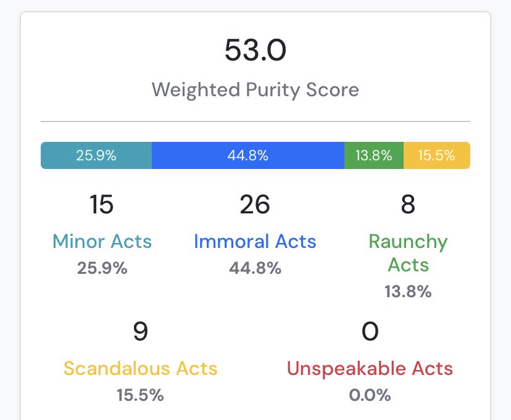This screenshot has width=511, height=420.
Task: Click the count 0 above Unspeakable Acts
Action: (x=370, y=332)
